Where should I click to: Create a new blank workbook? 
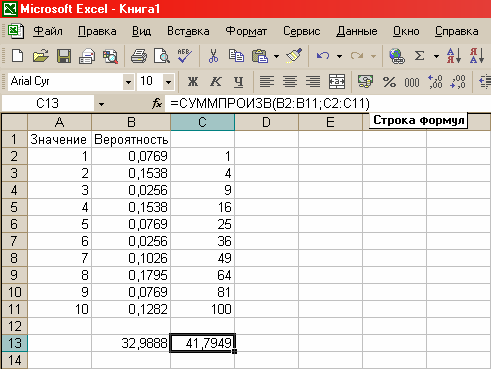tap(17, 56)
